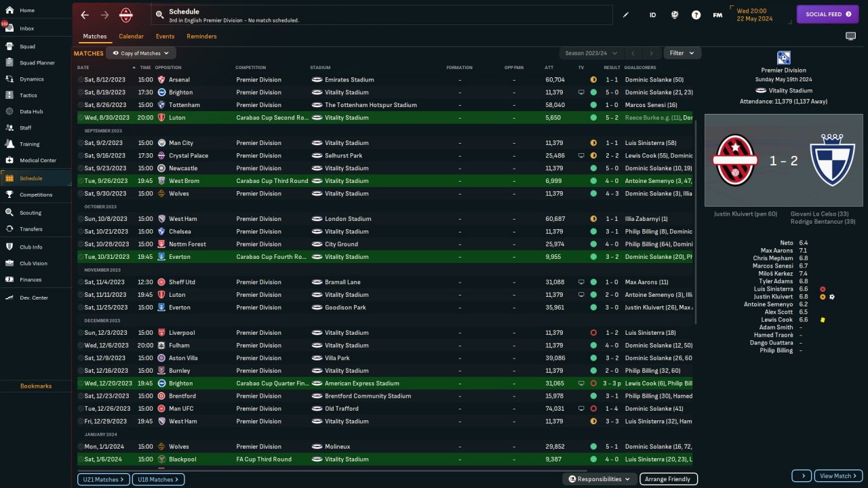Open the Data Hub icon
This screenshot has width=868, height=488.
click(9, 111)
